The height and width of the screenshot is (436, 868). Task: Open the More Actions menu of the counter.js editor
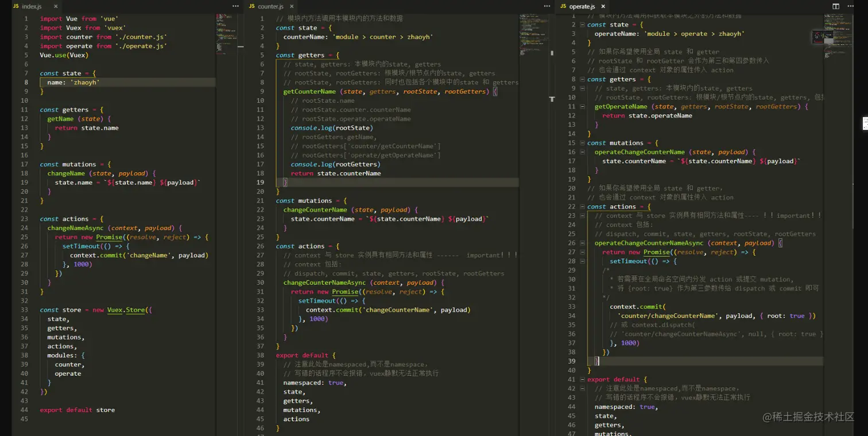(547, 6)
